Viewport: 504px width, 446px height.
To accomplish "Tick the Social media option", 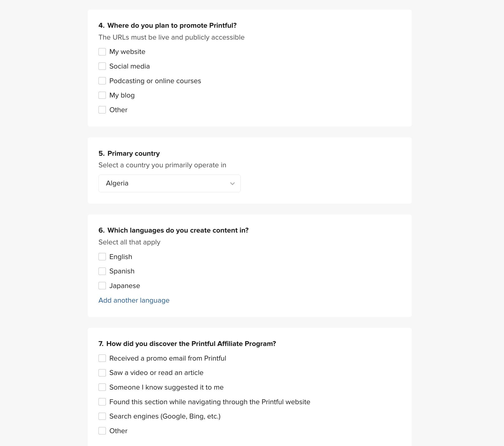I will tap(102, 66).
